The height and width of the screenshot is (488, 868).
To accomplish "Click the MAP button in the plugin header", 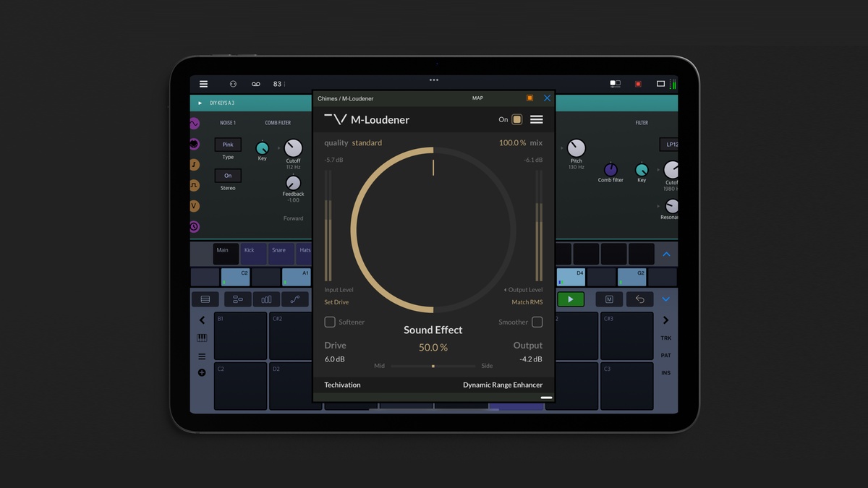I will (x=477, y=98).
